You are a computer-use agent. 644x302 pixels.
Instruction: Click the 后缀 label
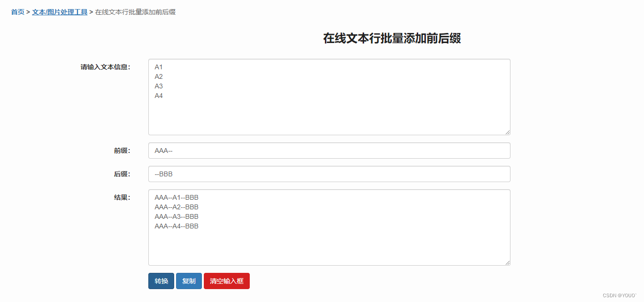(122, 174)
